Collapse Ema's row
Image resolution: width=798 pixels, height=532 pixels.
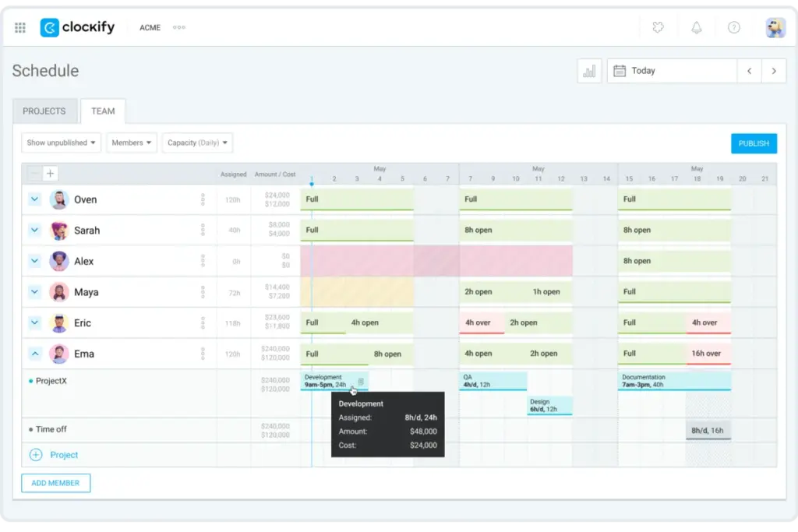pos(34,354)
